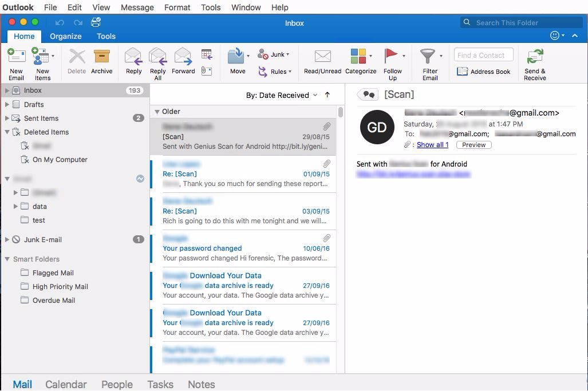Click the attachment Preview button
Screen dimensions: 588x391
[473, 145]
